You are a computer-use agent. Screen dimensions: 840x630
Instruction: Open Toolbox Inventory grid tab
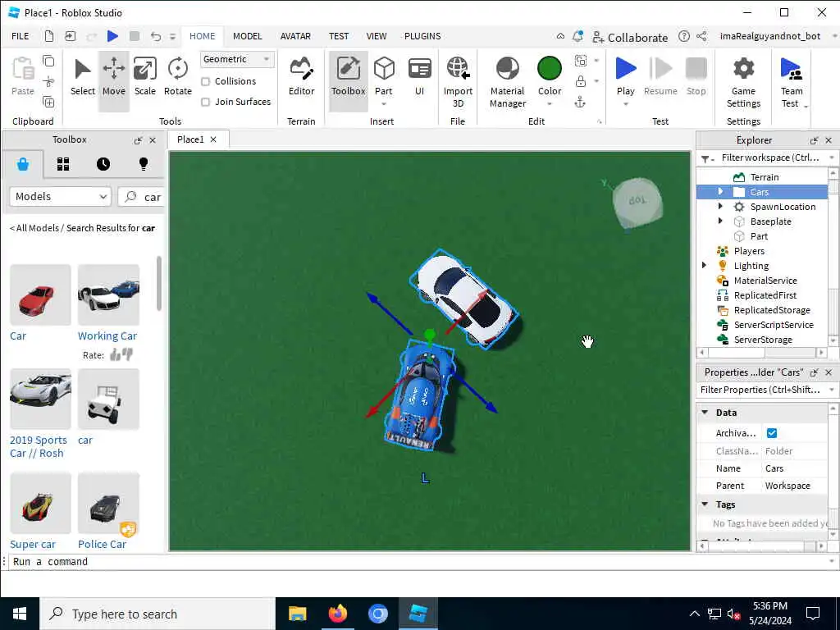63,164
